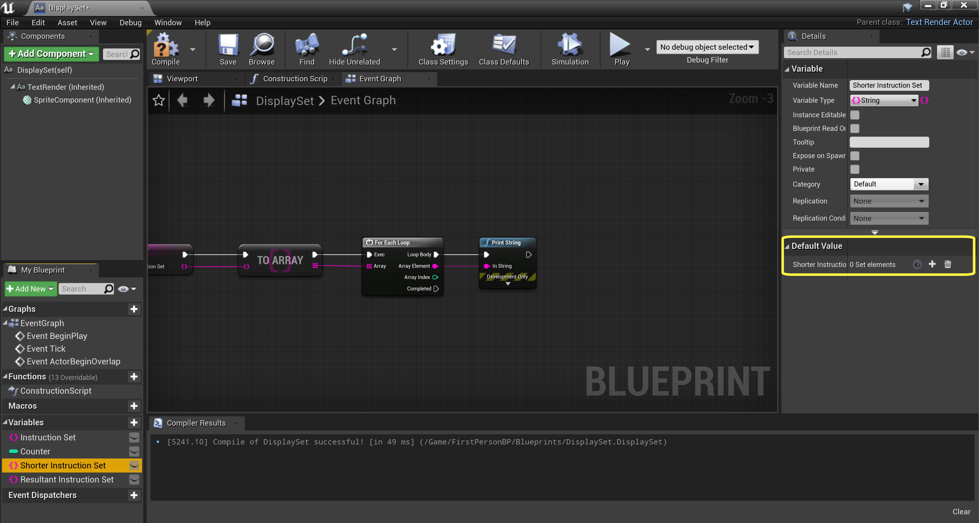Click the Text Render Actor parent class link

coord(939,22)
